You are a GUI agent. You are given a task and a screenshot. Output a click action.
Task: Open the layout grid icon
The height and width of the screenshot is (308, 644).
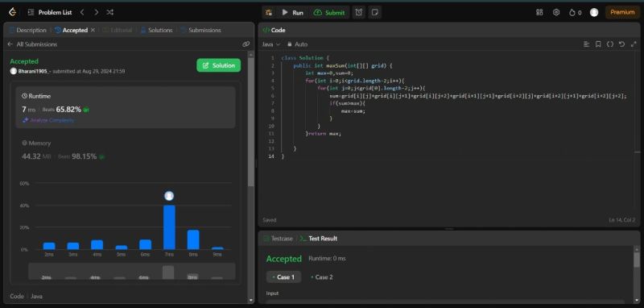click(539, 12)
